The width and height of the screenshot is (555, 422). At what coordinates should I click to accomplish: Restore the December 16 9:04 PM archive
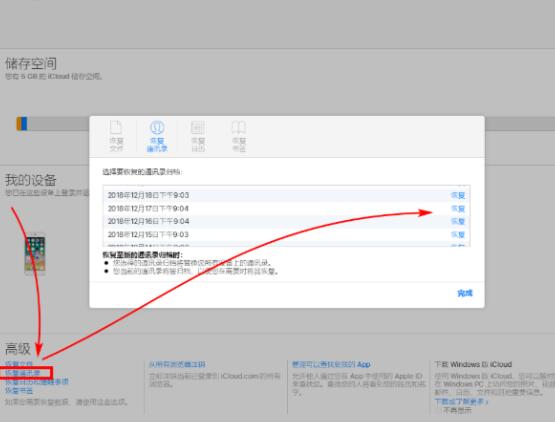tap(457, 221)
